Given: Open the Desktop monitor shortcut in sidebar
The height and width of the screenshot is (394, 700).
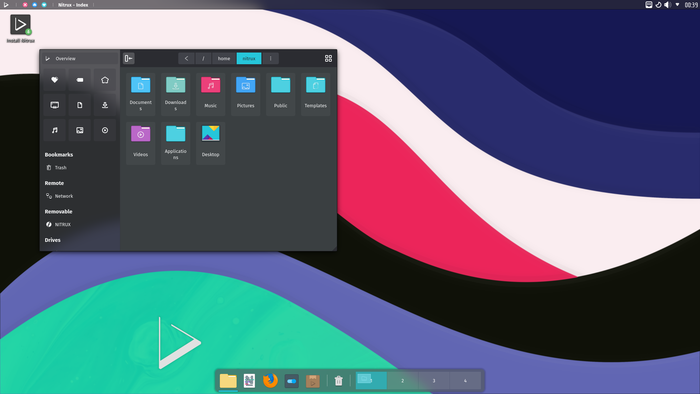Looking at the screenshot, I should (54, 105).
